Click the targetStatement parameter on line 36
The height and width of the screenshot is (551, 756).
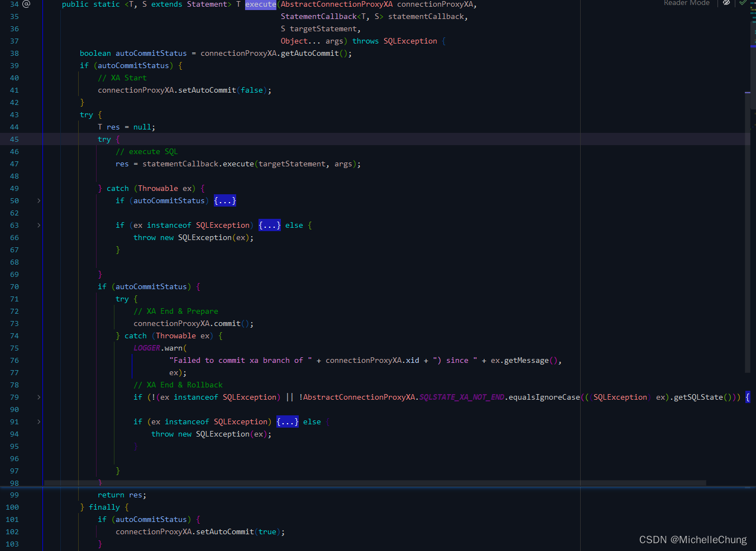323,28
